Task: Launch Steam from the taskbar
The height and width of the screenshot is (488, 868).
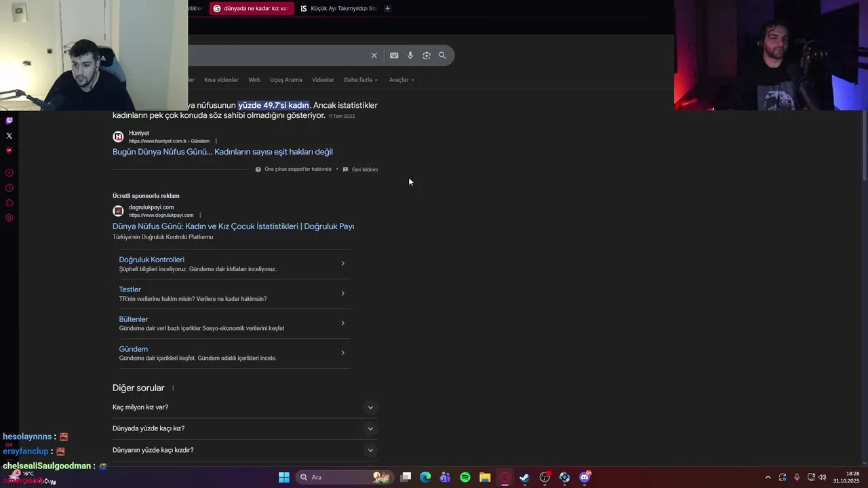Action: pyautogui.click(x=524, y=477)
